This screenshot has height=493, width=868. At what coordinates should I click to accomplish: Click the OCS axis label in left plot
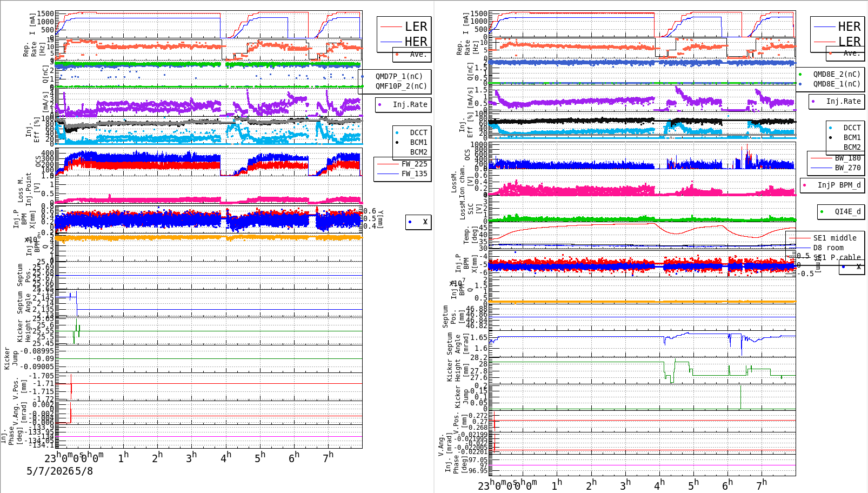[38, 161]
